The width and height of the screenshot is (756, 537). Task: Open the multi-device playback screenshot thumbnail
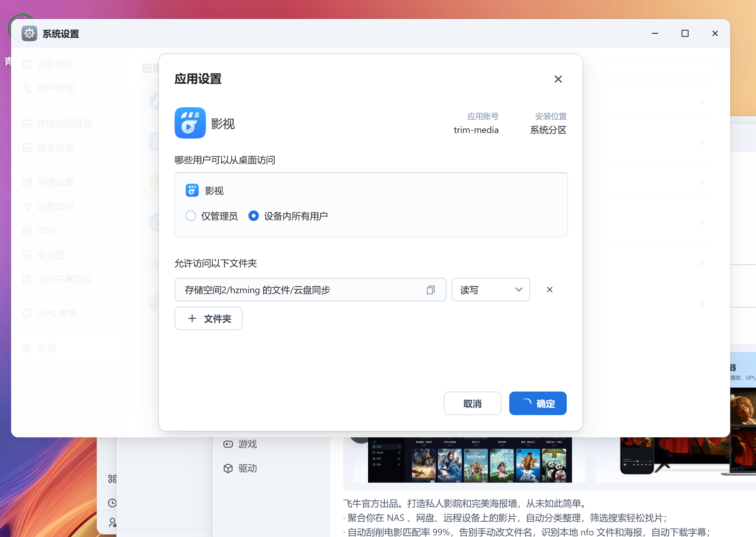click(675, 460)
